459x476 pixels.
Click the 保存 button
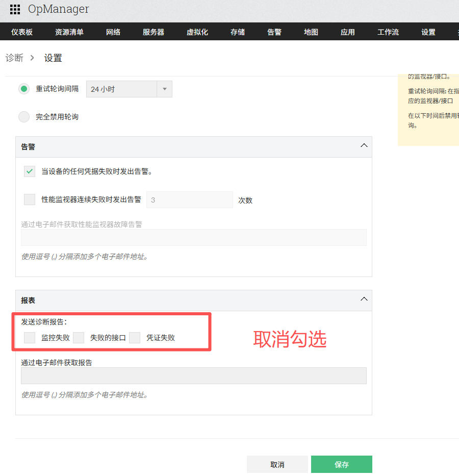tap(342, 464)
